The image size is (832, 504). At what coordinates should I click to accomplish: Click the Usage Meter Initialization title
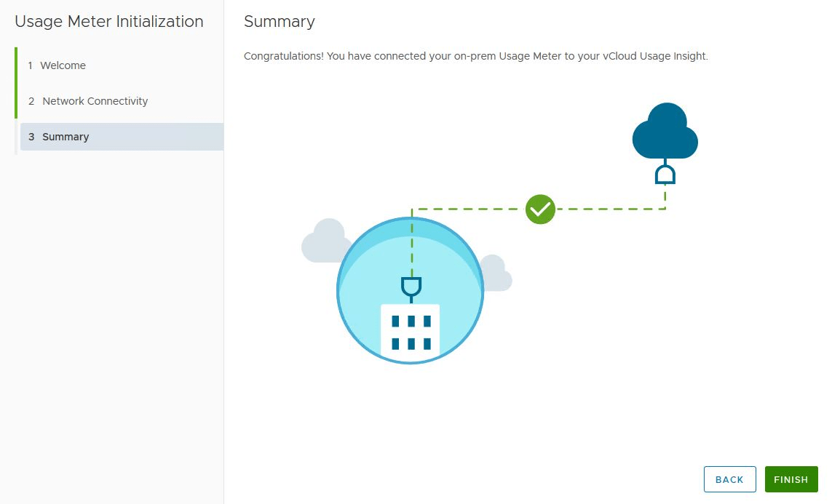pos(109,22)
